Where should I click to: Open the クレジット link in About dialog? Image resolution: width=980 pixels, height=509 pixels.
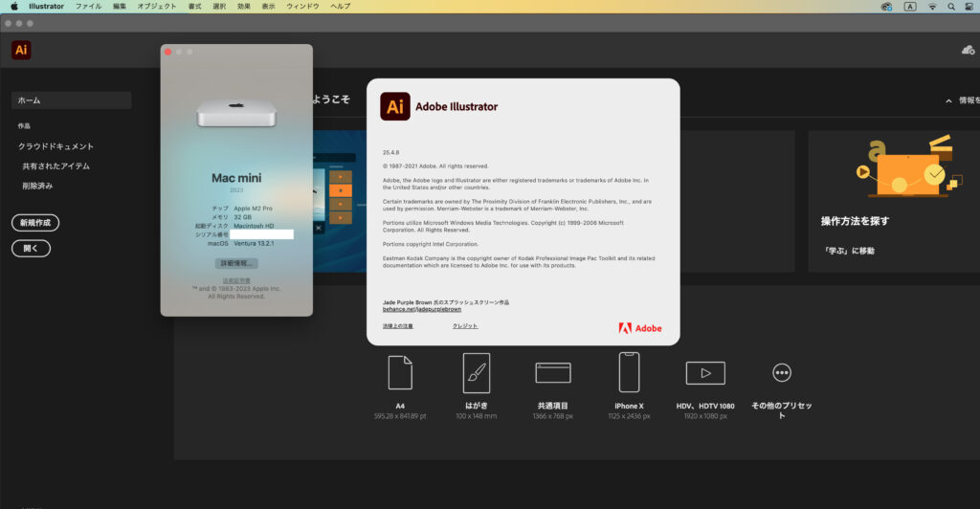tap(465, 326)
